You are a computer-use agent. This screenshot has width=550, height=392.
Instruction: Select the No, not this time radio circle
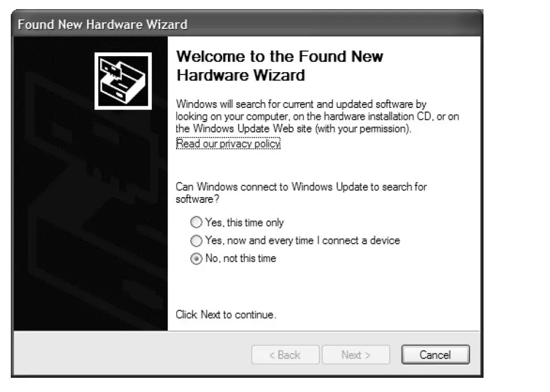coord(196,258)
